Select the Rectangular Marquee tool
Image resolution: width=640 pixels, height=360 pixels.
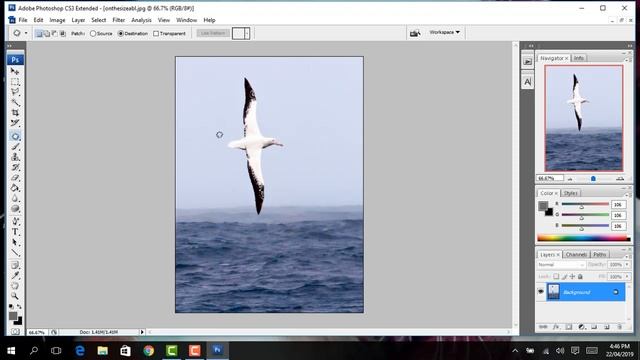point(15,82)
